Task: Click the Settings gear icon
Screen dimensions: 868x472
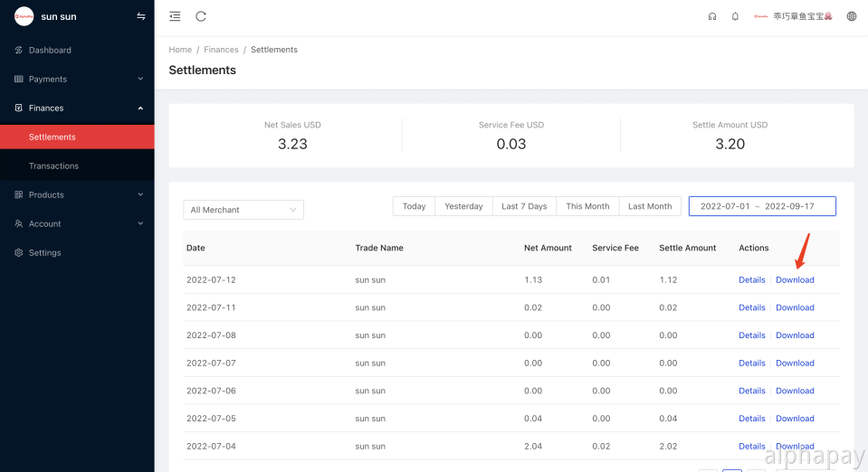Action: [x=19, y=253]
